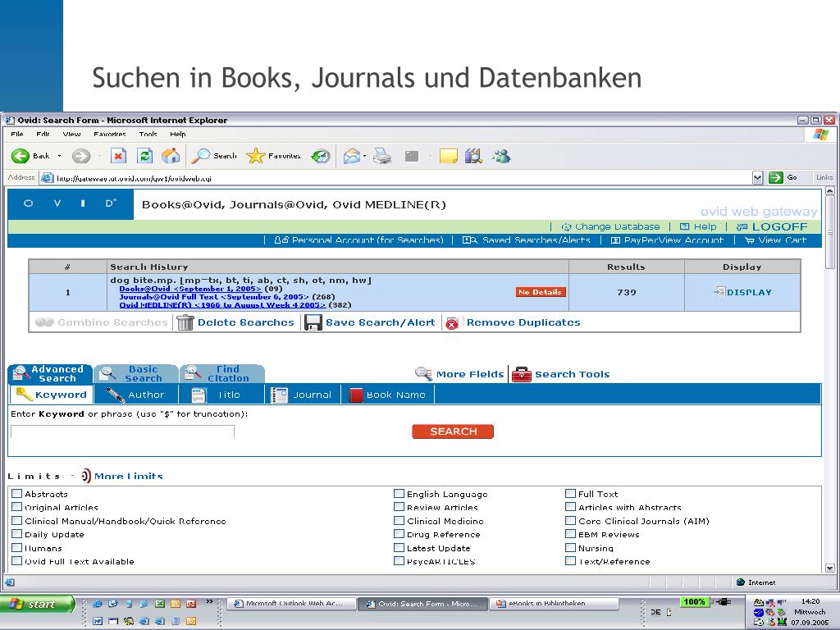This screenshot has width=840, height=630.
Task: Click the More Limits icon
Action: pos(85,476)
